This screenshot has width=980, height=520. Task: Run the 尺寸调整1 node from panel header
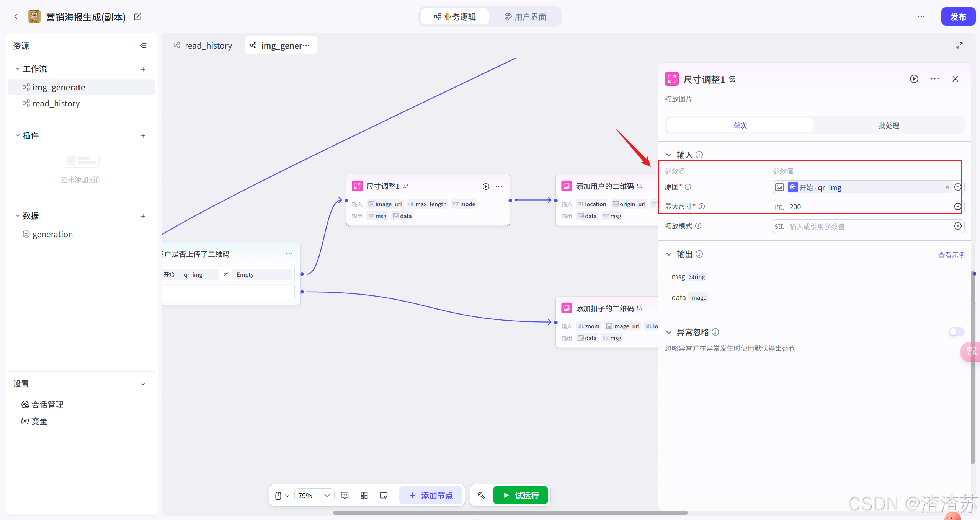pyautogui.click(x=914, y=79)
